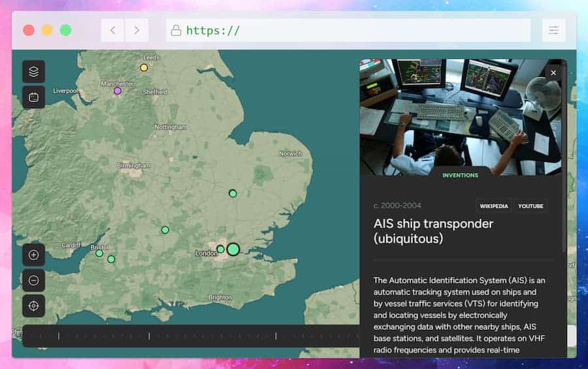Open the YouTube link
Screen dimensions: 588x369
(531, 206)
